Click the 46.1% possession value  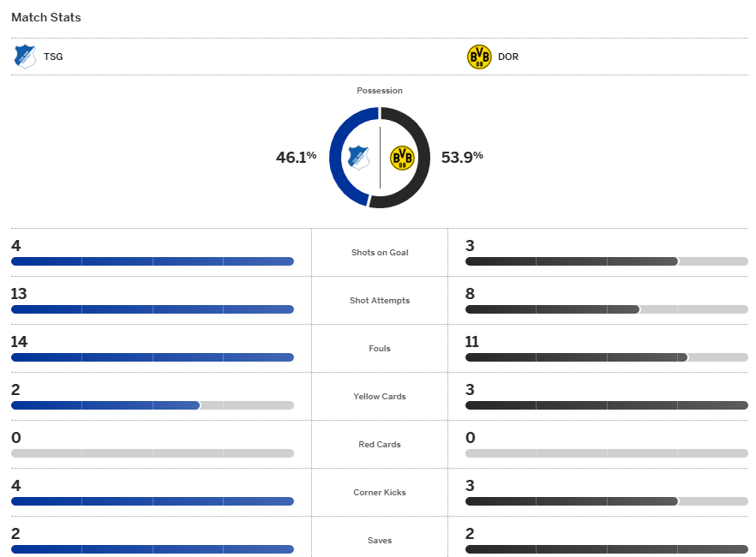tap(296, 158)
